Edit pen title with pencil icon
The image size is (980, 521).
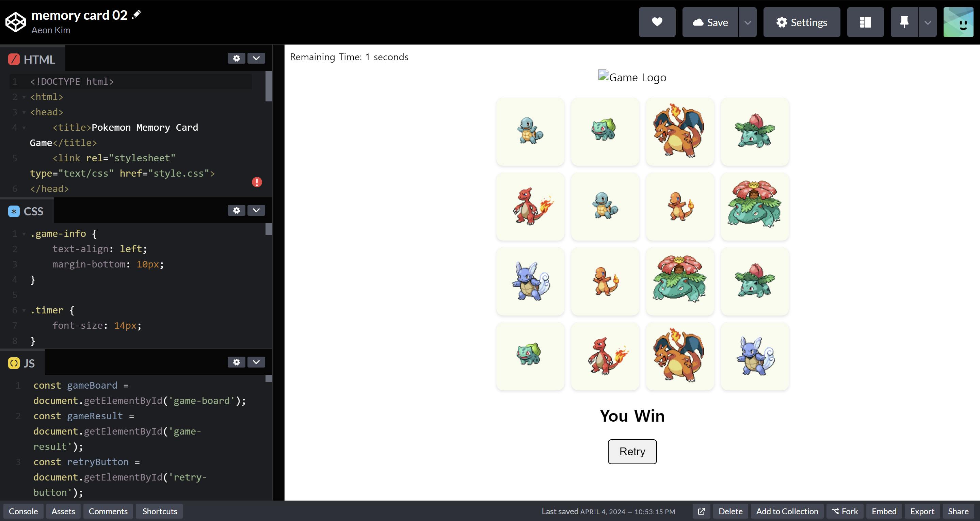click(x=136, y=15)
